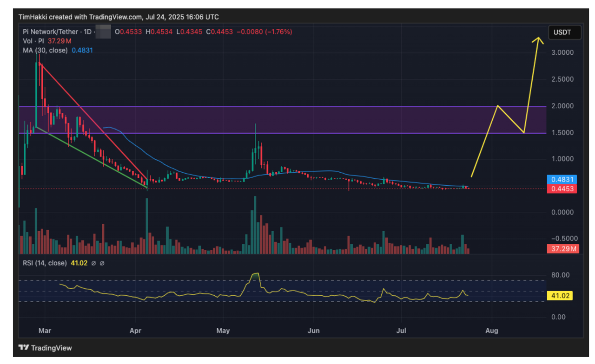595x364 pixels.
Task: Select the Pi Network/Tether symbol title
Action: (x=51, y=32)
